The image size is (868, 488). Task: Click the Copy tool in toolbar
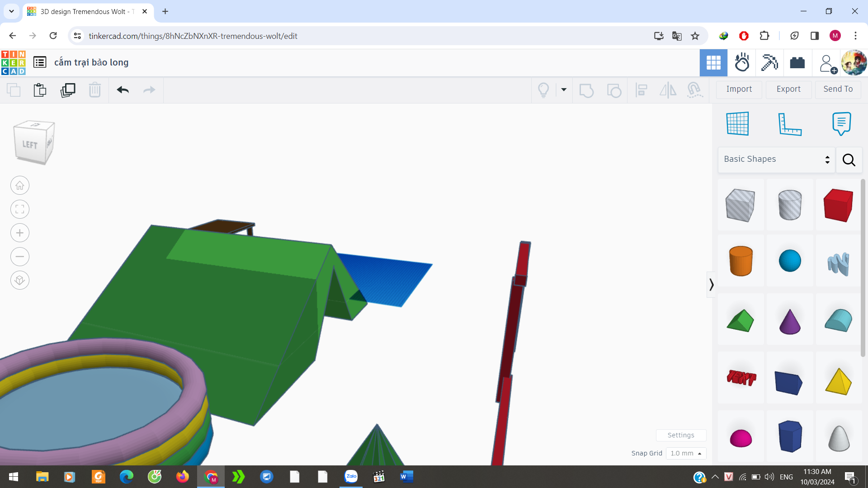[x=14, y=90]
